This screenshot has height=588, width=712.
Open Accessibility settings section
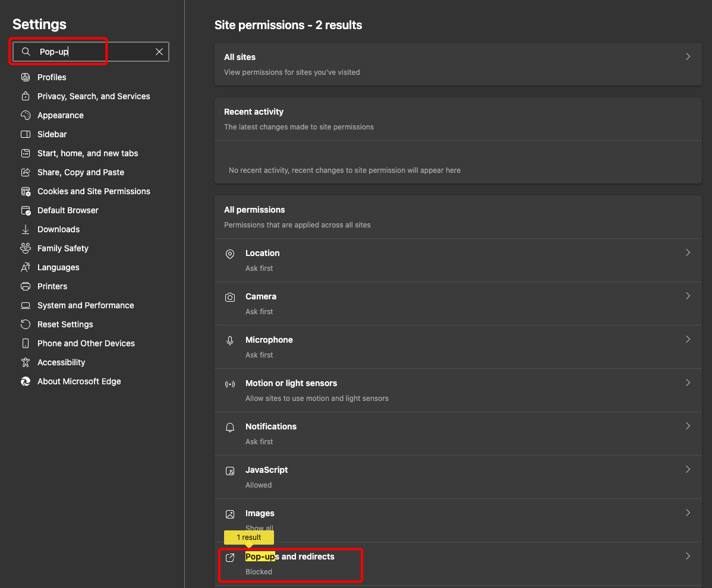[61, 362]
